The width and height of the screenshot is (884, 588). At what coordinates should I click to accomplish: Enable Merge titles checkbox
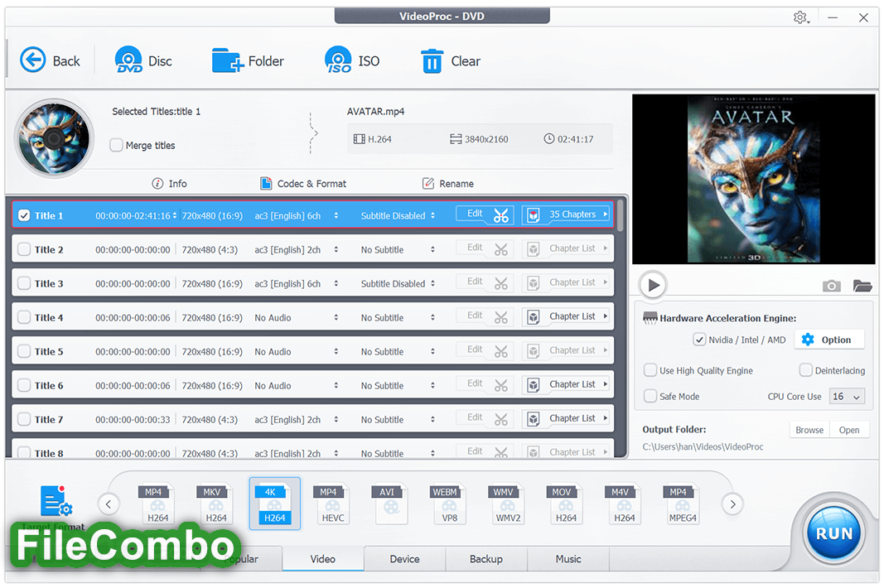pyautogui.click(x=116, y=145)
